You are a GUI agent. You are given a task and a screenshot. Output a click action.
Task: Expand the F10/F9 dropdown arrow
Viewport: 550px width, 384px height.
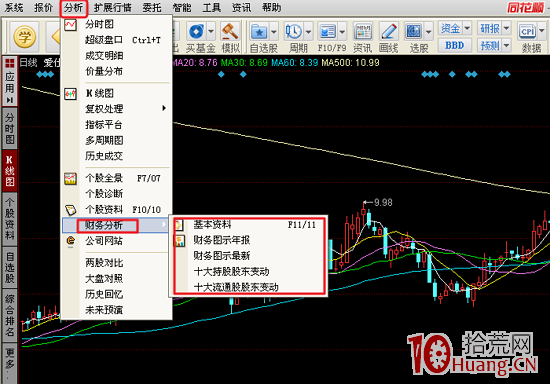pos(342,32)
